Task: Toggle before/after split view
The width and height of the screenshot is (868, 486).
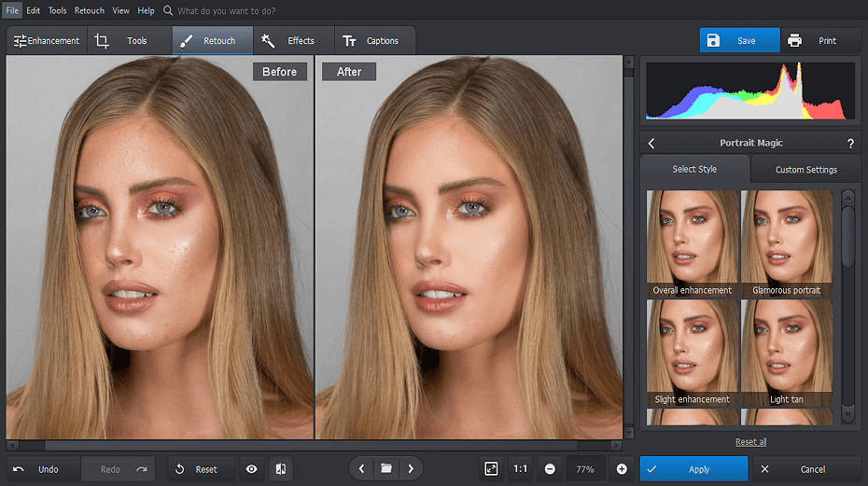Action: [280, 469]
